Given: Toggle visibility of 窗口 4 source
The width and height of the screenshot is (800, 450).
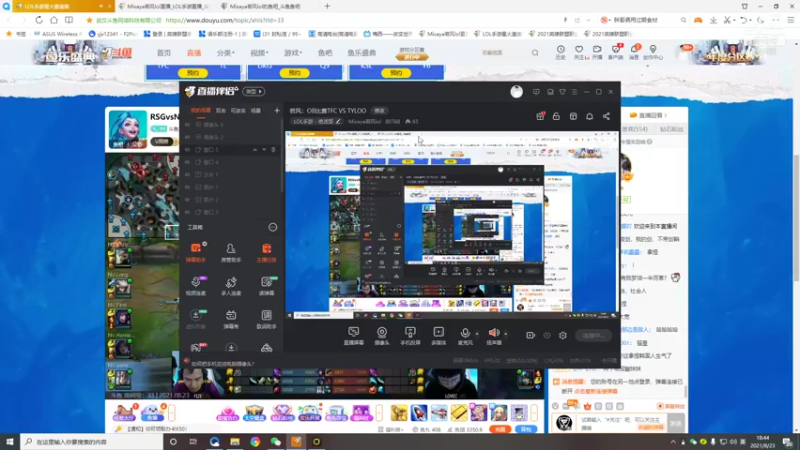Looking at the screenshot, I should [187, 162].
